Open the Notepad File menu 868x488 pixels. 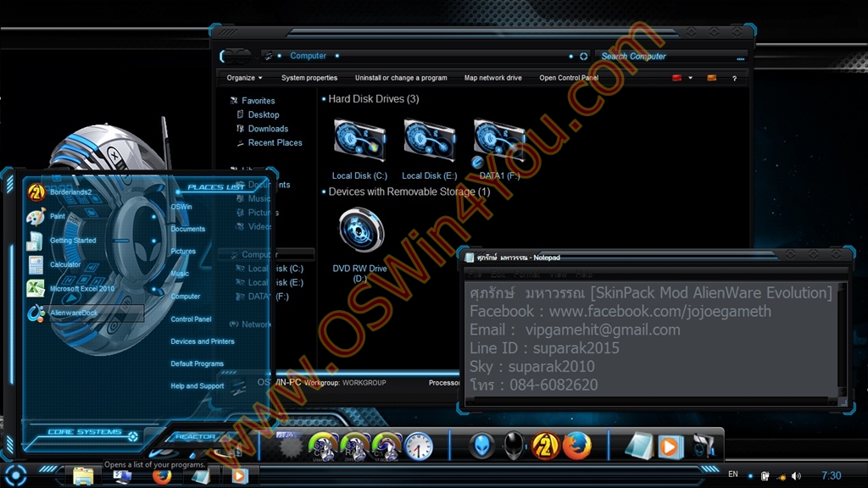coord(475,274)
